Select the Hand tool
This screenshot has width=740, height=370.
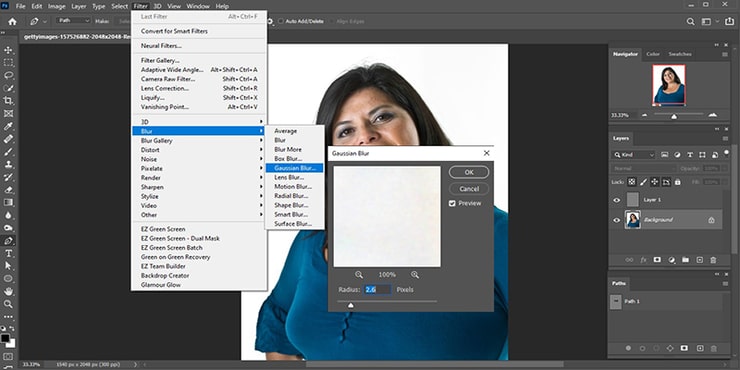click(8, 292)
